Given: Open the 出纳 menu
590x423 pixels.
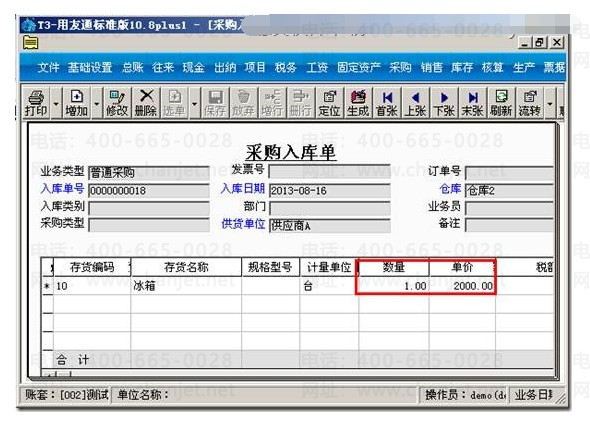Looking at the screenshot, I should (225, 67).
